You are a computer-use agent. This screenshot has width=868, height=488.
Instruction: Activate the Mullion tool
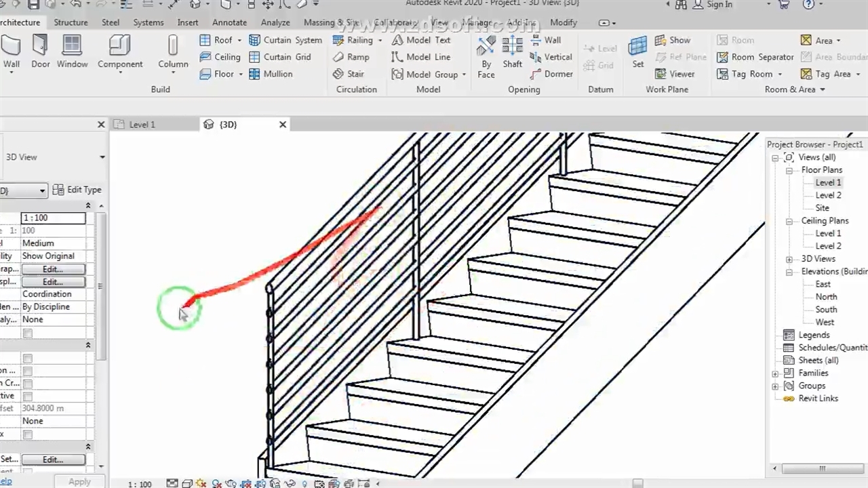(x=271, y=74)
